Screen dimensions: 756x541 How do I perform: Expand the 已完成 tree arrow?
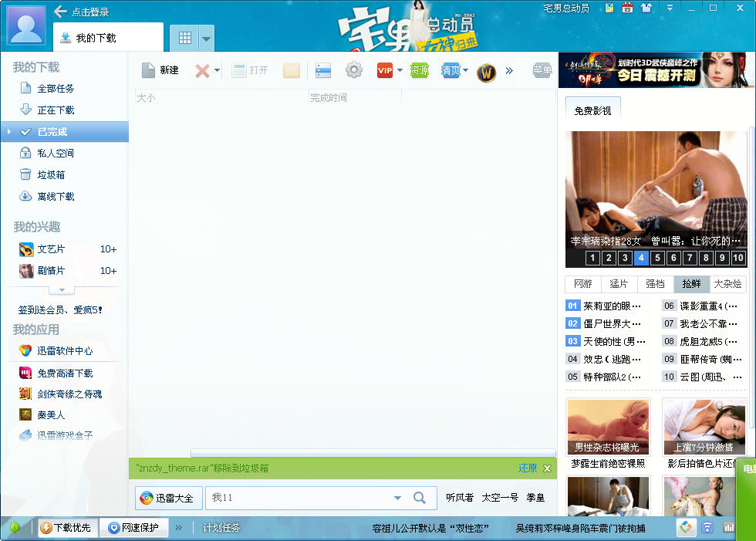8,132
